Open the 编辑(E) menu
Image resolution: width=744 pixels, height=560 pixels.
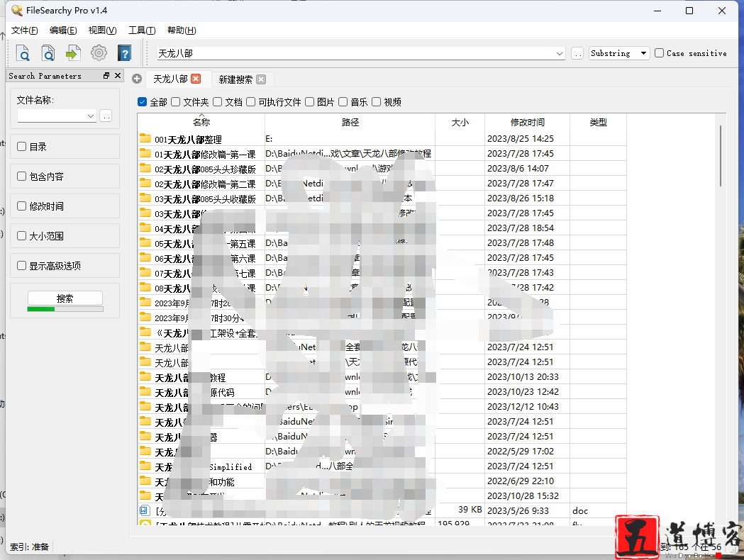(x=63, y=30)
